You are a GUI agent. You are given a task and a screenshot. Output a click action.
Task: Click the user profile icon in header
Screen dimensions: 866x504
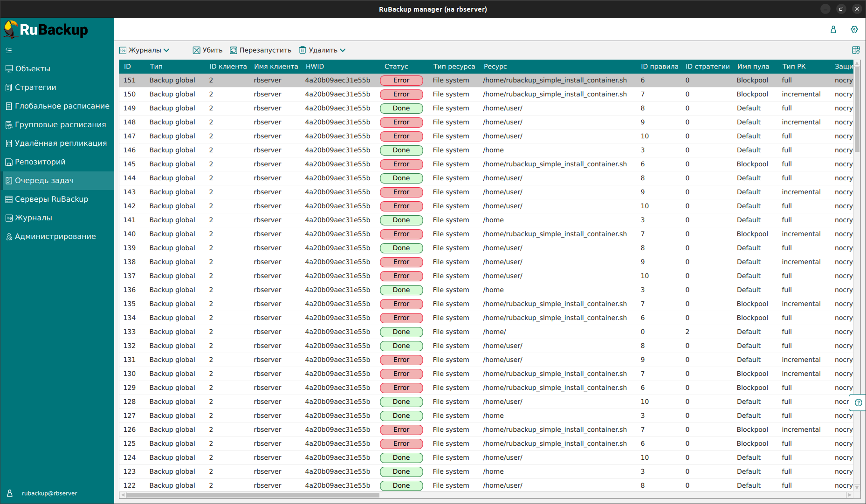coord(833,29)
